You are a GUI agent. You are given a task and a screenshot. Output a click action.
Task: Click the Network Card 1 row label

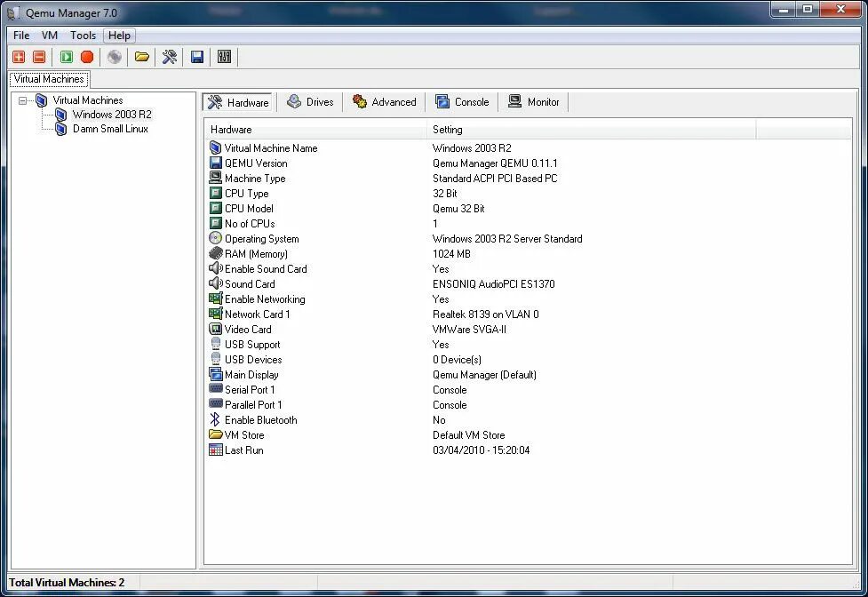257,314
